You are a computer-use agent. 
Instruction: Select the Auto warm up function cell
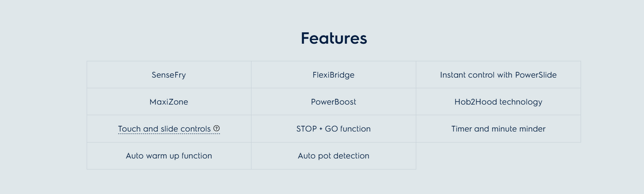[x=168, y=156]
